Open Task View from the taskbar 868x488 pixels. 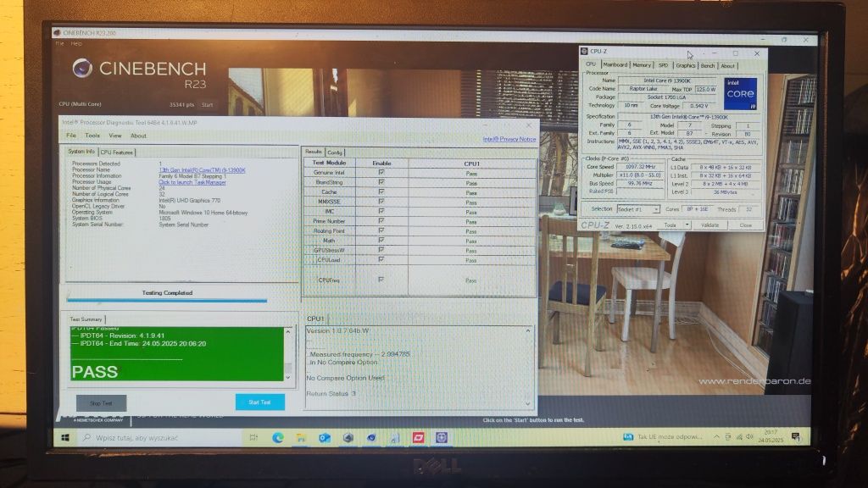click(x=253, y=438)
